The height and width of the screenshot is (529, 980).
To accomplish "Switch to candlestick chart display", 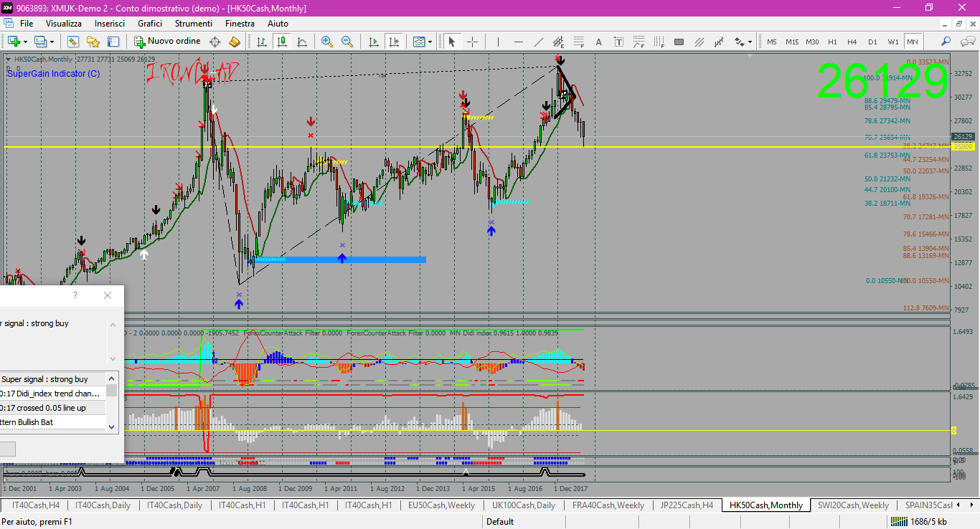I will tap(282, 42).
